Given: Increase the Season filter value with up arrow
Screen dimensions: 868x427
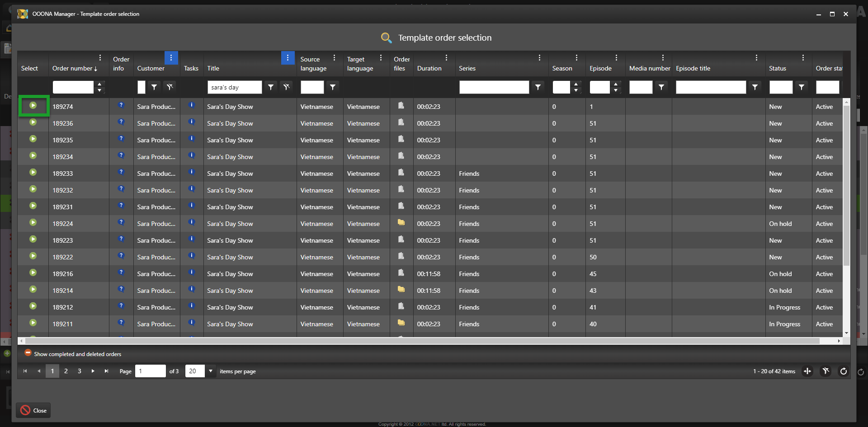Looking at the screenshot, I should point(576,84).
